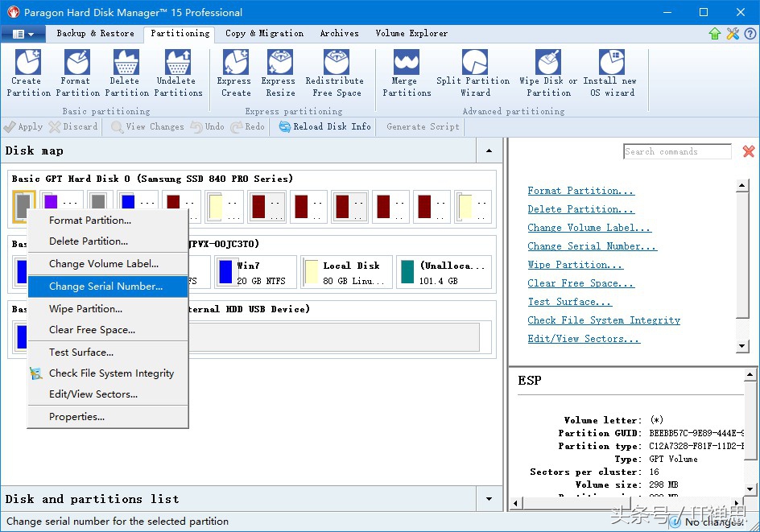Open the tools wrench icon in title bar
Image resolution: width=760 pixels, height=532 pixels.
(x=733, y=34)
